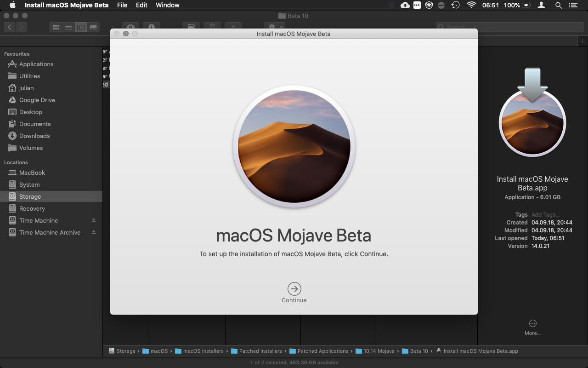Click the Finder search field
The height and width of the screenshot is (368, 588).
[510, 27]
